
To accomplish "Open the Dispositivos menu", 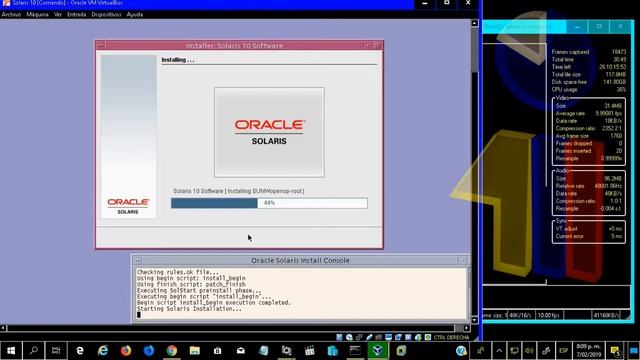I will [106, 14].
